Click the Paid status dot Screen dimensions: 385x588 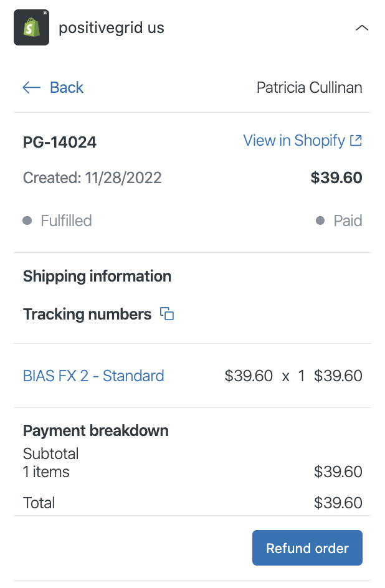pos(320,220)
